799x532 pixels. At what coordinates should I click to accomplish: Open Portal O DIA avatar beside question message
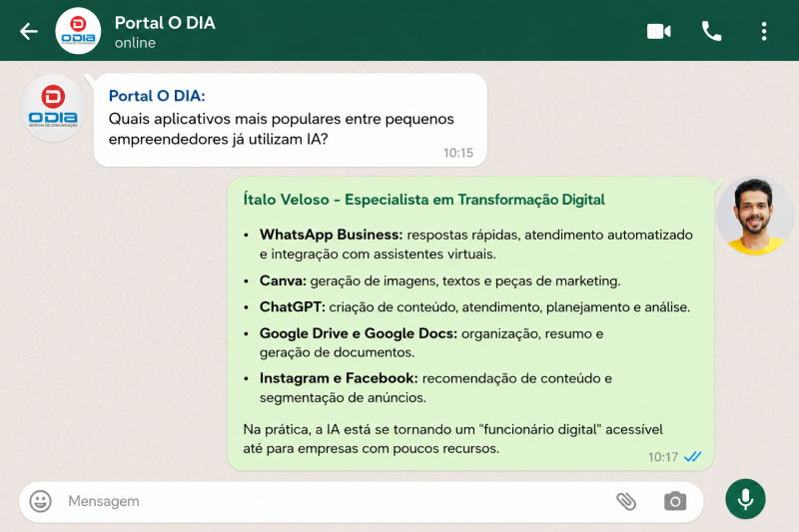tap(53, 108)
